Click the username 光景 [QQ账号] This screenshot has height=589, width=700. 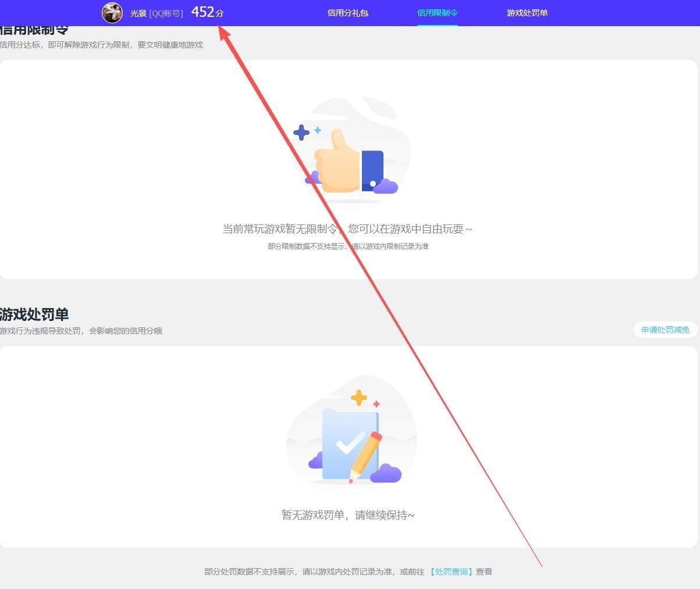(157, 13)
